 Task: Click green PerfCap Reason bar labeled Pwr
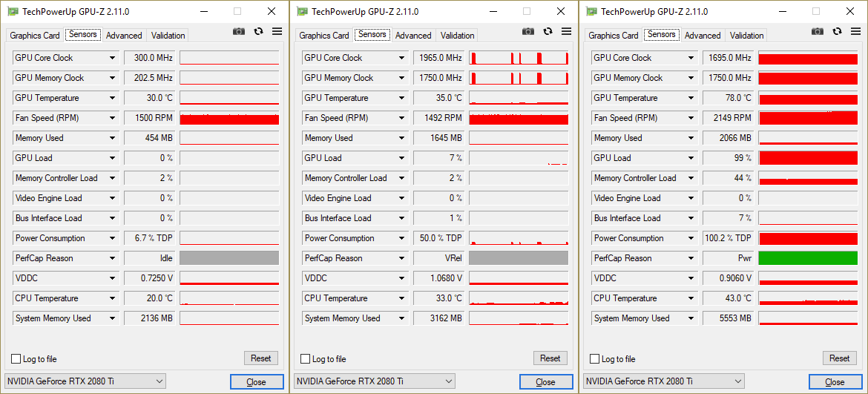(x=808, y=258)
